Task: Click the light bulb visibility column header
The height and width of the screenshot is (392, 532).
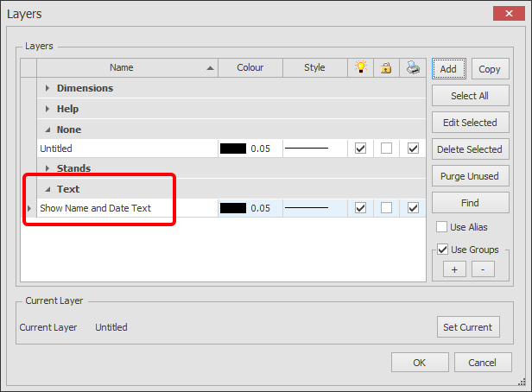Action: coord(361,67)
